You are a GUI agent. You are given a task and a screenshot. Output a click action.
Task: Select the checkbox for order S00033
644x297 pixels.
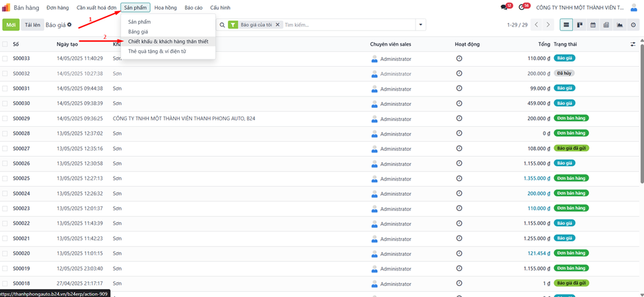pos(5,58)
